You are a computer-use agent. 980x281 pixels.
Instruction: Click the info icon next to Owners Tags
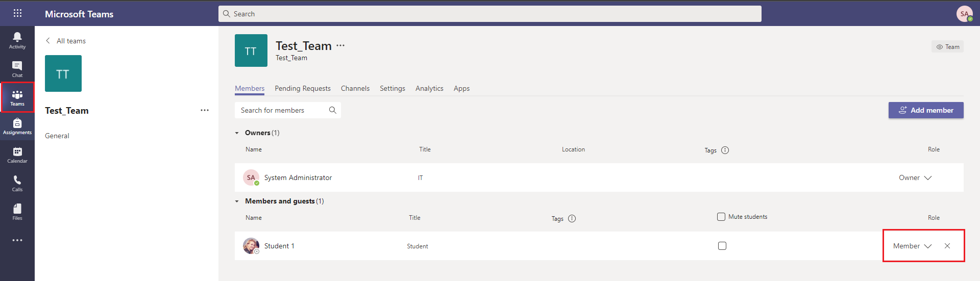point(725,150)
